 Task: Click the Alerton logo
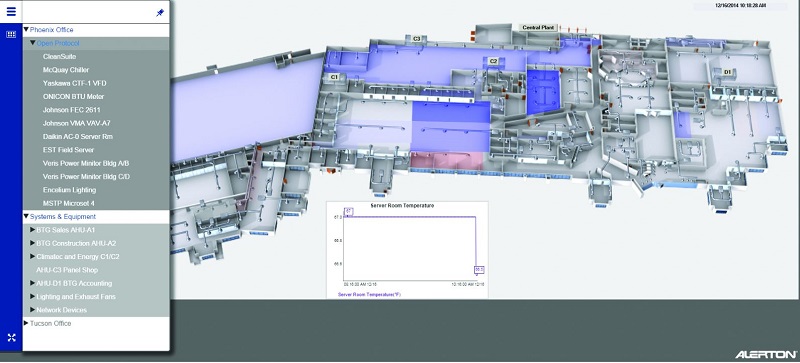pyautogui.click(x=765, y=354)
